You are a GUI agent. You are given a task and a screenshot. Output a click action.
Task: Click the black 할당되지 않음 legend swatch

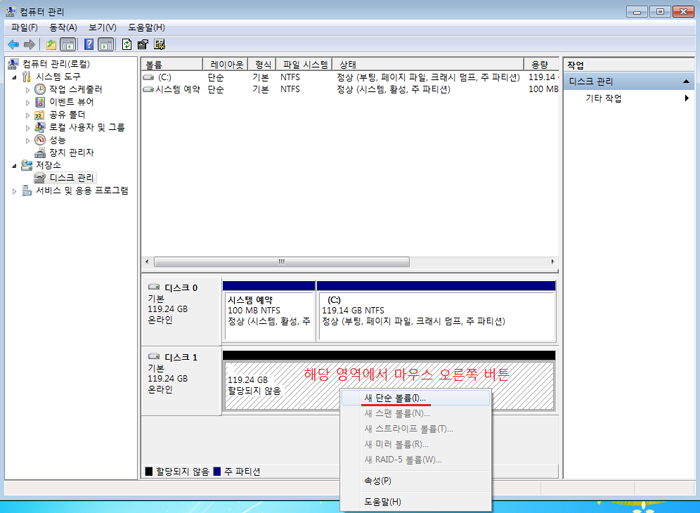pos(149,471)
